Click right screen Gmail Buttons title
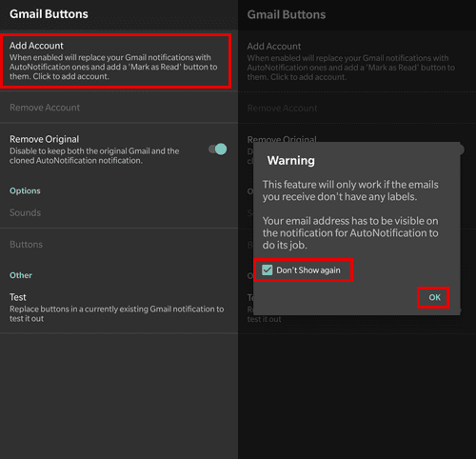 pos(287,14)
